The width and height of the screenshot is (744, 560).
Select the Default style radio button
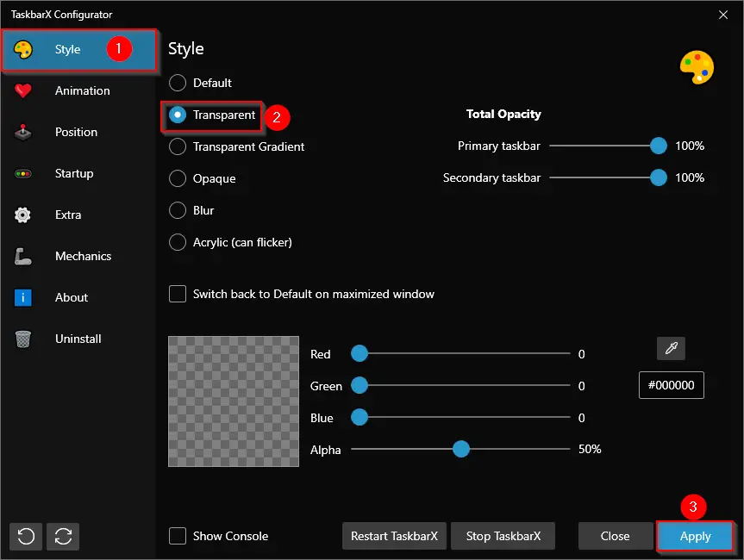178,83
